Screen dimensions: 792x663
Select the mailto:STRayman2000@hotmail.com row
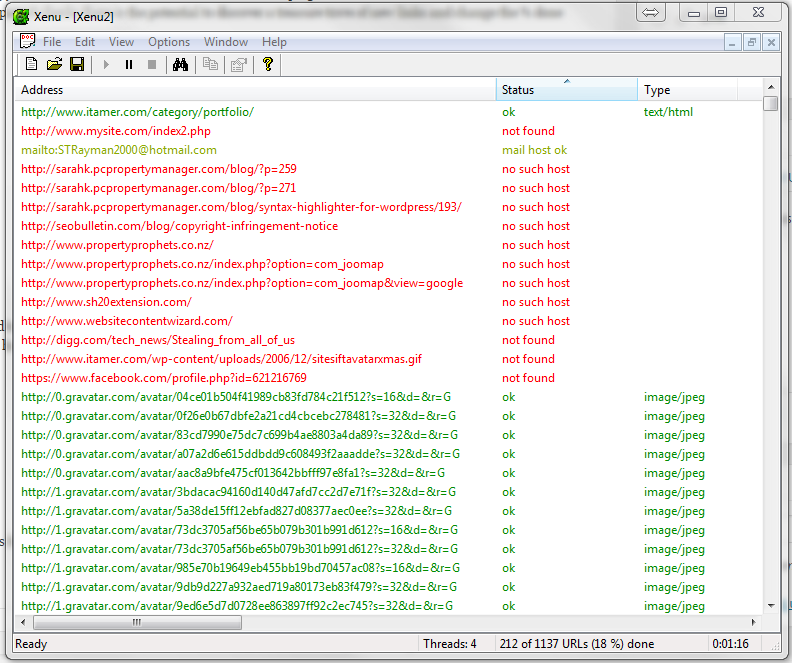(x=387, y=150)
